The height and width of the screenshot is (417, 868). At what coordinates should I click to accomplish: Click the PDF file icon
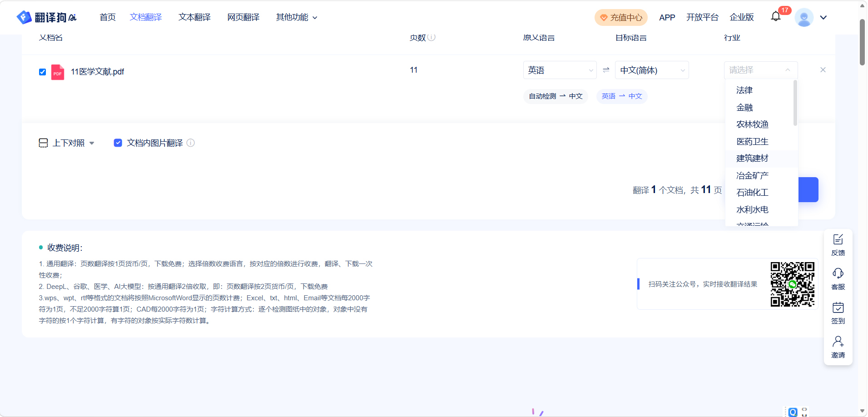[58, 72]
